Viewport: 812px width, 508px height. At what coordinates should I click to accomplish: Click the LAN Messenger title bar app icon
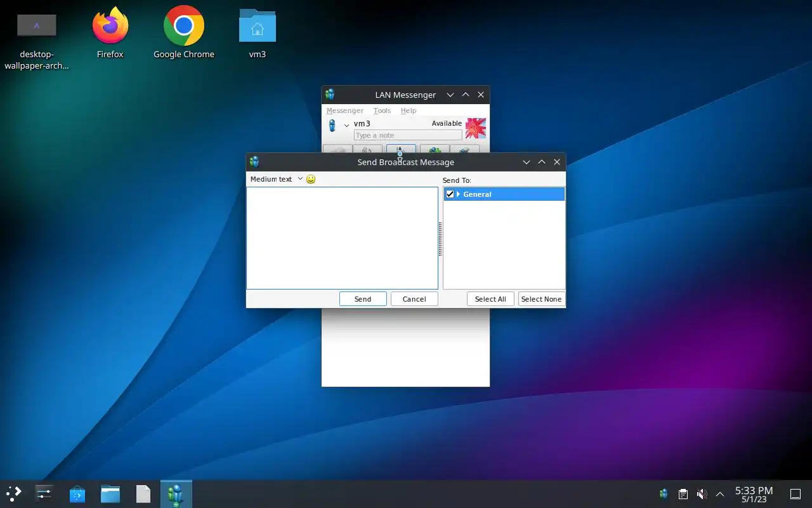click(x=330, y=95)
